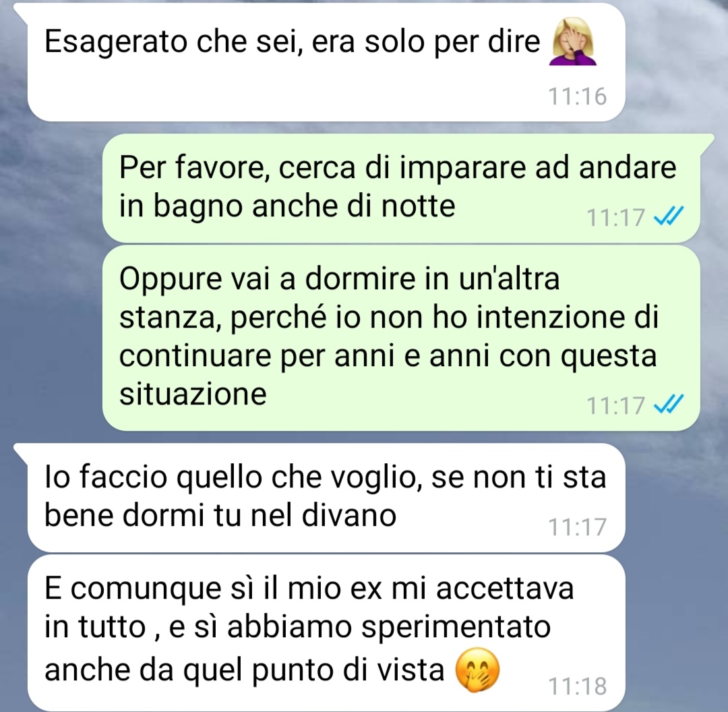Screen dimensions: 728x712
Task: Select the 'E comunque sì il mio ex' message
Action: 326,632
